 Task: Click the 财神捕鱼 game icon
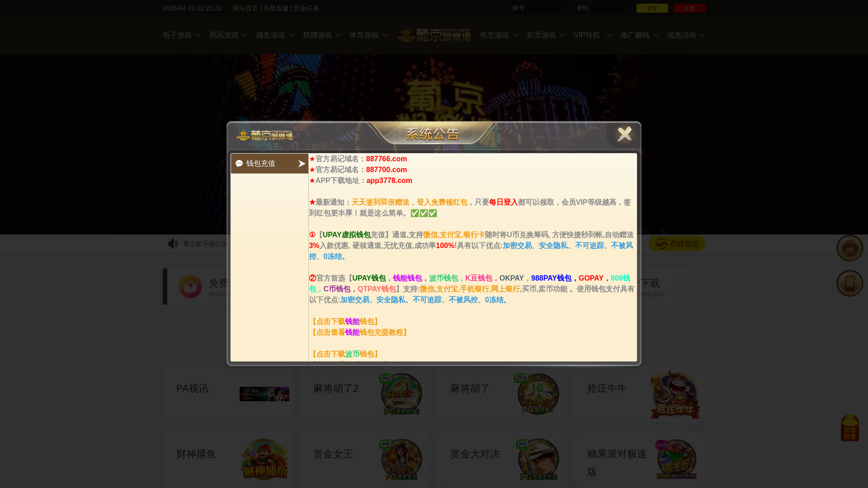pos(264,459)
